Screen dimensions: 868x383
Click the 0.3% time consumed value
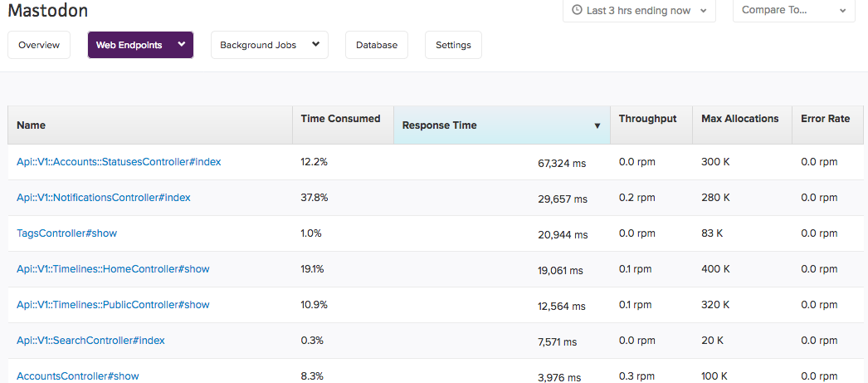pyautogui.click(x=312, y=341)
